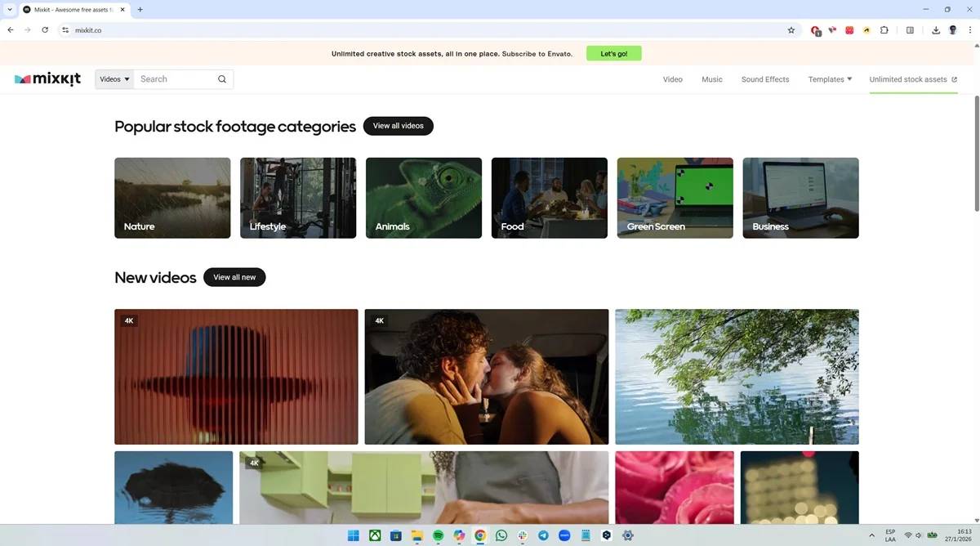Open the green kitchen cabinets 4K video
Viewport: 980px width, 546px height.
coord(424,487)
